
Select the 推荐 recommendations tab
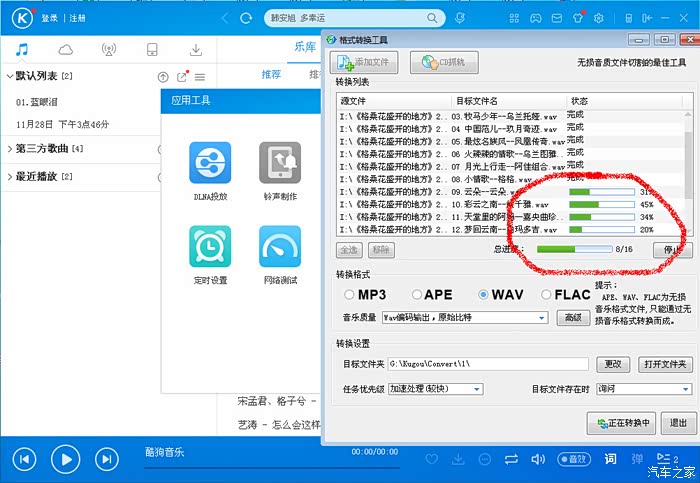pyautogui.click(x=271, y=75)
